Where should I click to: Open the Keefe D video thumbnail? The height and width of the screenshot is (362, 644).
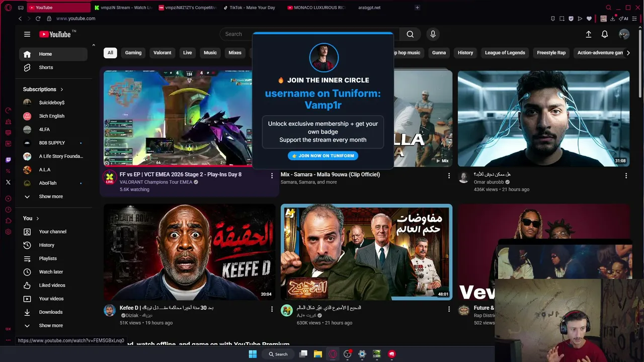click(x=189, y=252)
